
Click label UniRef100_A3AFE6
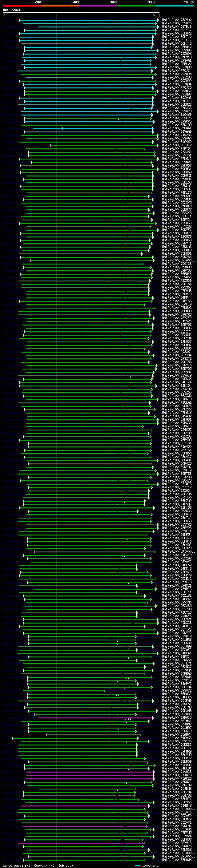[x=177, y=778]
